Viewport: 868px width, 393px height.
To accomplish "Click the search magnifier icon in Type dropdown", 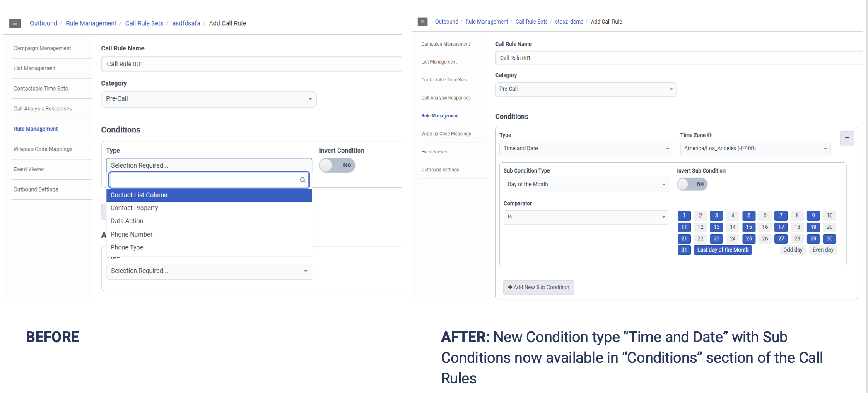I will 303,180.
